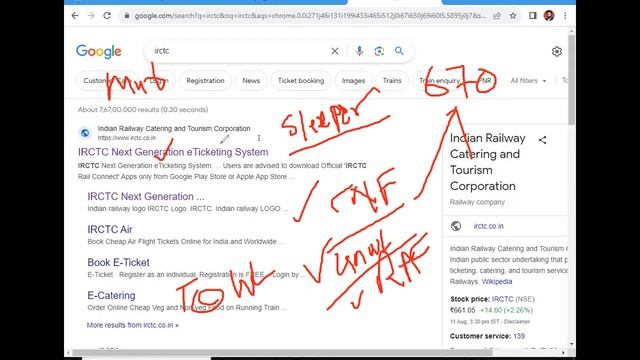Click the address bar URL
The image size is (640, 360).
click(x=309, y=16)
